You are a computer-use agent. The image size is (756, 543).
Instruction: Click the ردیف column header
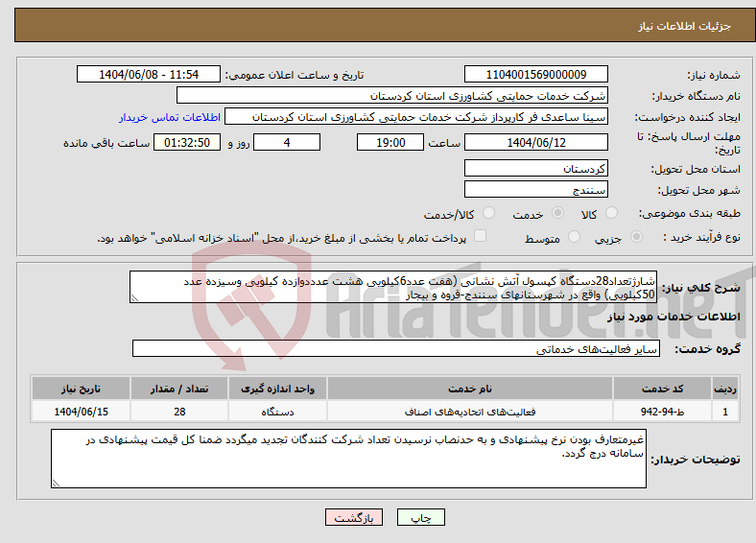click(x=725, y=389)
